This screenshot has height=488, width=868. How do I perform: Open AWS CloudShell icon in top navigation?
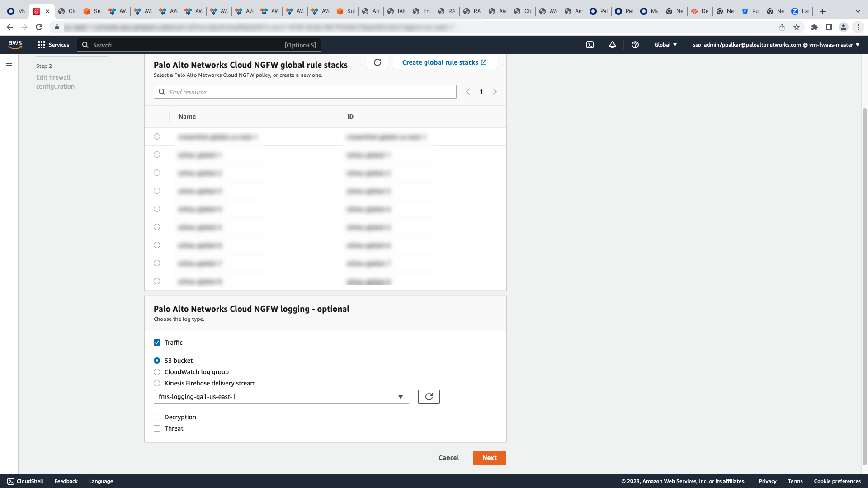(590, 45)
